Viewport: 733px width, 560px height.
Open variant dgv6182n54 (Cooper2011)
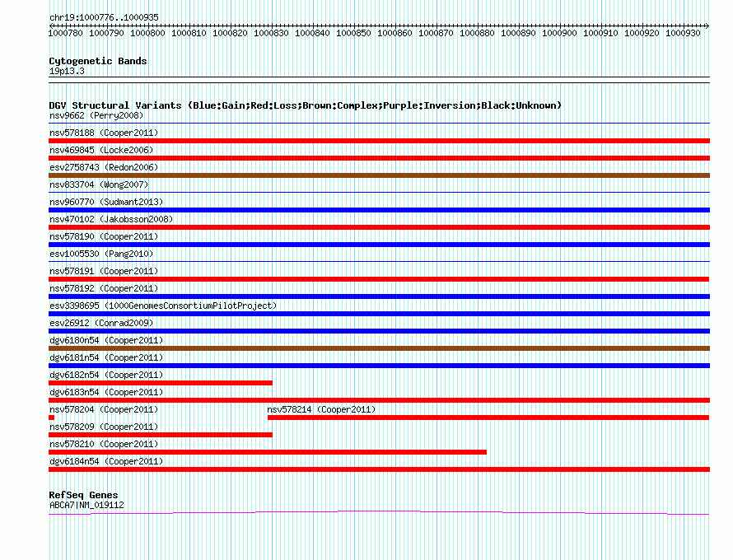pos(106,375)
